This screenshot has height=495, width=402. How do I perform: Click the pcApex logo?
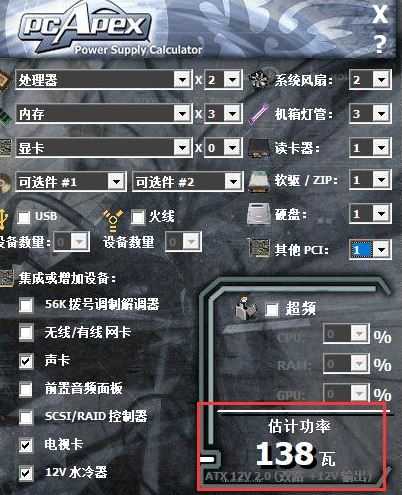pyautogui.click(x=83, y=25)
